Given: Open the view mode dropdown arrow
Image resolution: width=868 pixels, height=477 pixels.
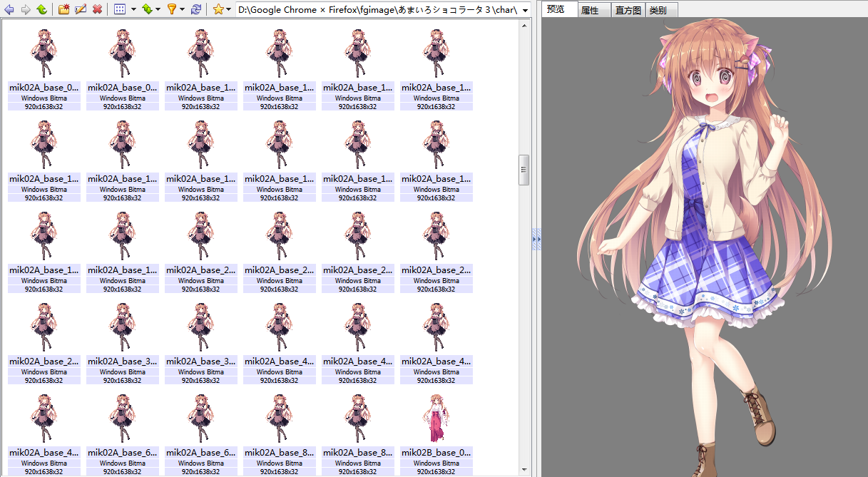Looking at the screenshot, I should [133, 10].
